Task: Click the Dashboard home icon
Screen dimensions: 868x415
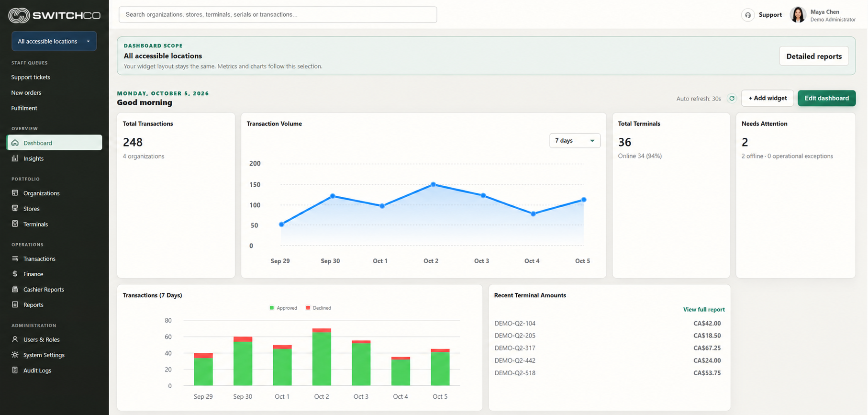Action: pyautogui.click(x=15, y=143)
